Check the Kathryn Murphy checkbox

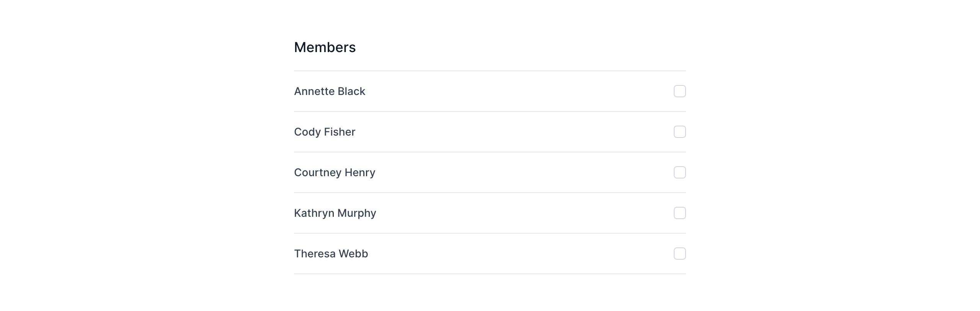click(679, 213)
